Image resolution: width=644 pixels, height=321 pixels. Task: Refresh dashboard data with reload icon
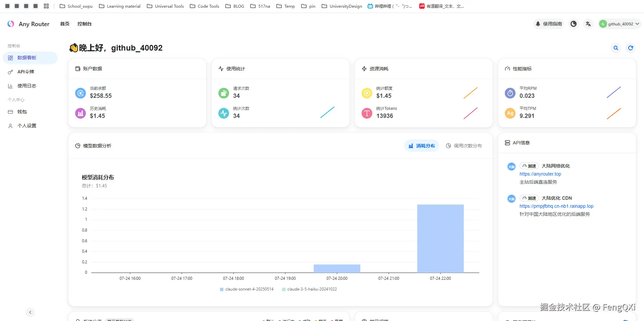click(631, 48)
